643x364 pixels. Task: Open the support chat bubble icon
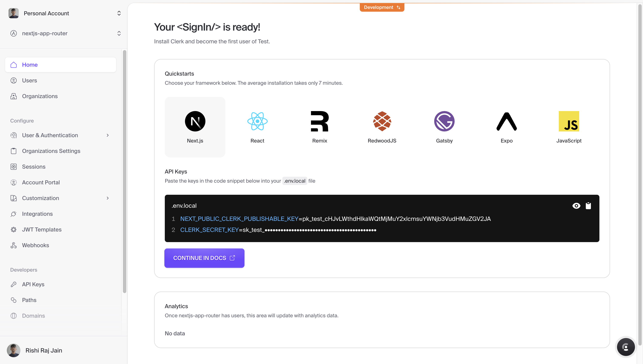pyautogui.click(x=626, y=347)
